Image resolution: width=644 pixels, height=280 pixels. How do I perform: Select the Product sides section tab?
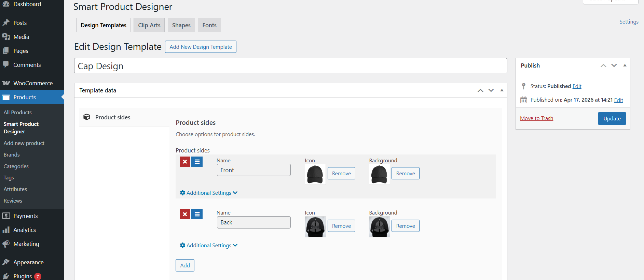point(124,117)
